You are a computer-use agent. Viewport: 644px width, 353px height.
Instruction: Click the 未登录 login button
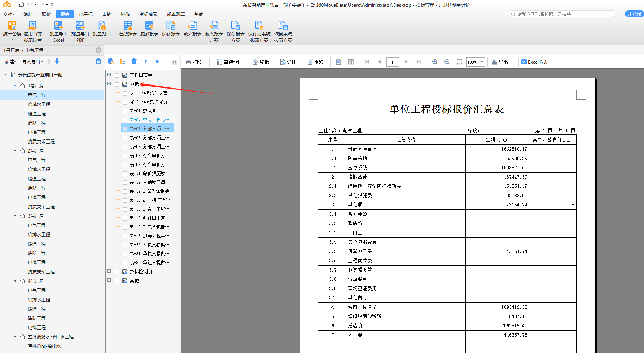[634, 14]
